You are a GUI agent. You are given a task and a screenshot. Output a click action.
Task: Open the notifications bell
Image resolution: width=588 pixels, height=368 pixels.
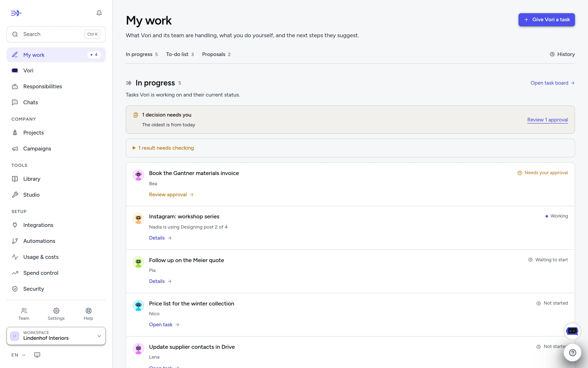[x=99, y=13]
